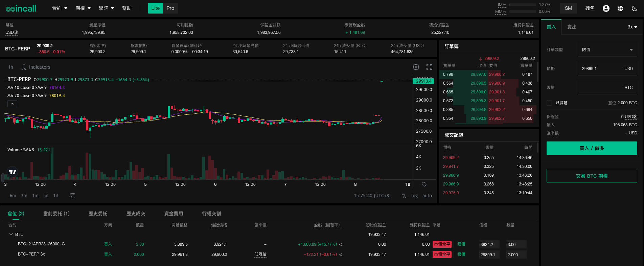Open the 歷史委託 tab
Viewport: 644px width, 266px height.
click(x=98, y=214)
